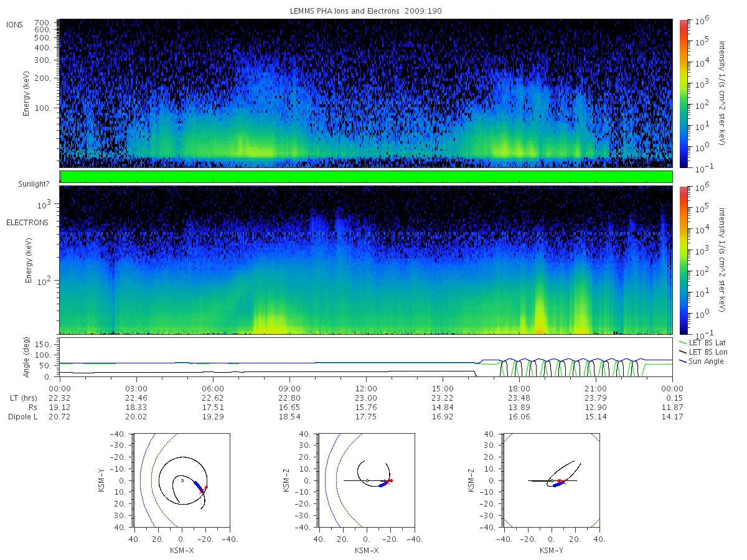Click the ELECTRONS panel label
The image size is (747, 560).
tap(27, 222)
